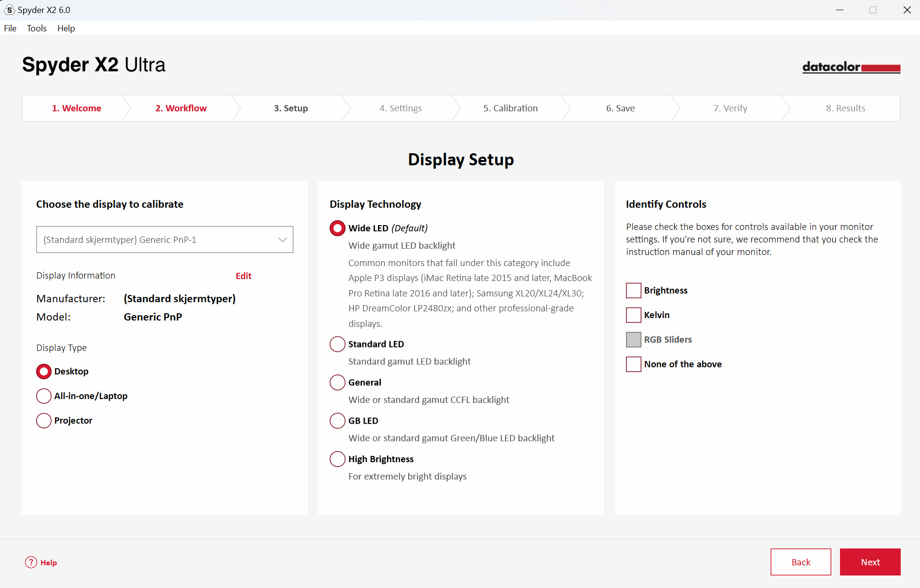Choose the Projector display type
This screenshot has height=588, width=920.
(x=44, y=421)
